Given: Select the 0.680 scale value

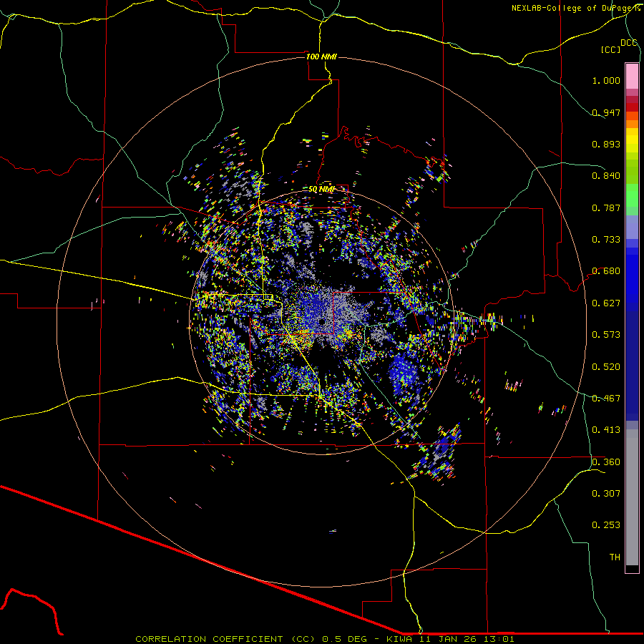Looking at the screenshot, I should click(606, 271).
